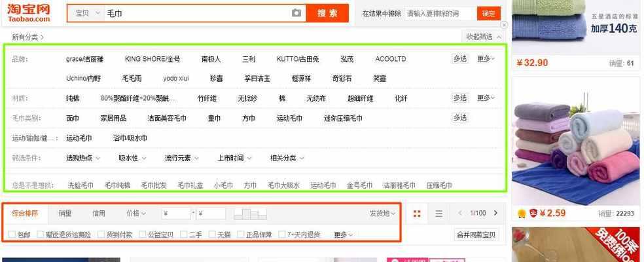Open the ¥32.90 thick towel product image

click(576, 27)
